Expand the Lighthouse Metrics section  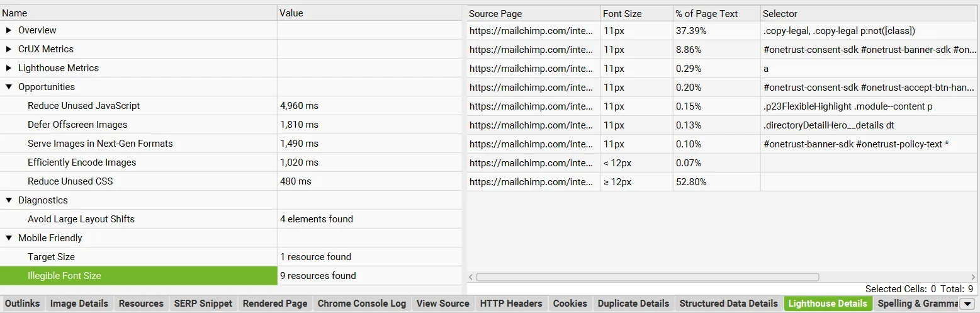(9, 68)
